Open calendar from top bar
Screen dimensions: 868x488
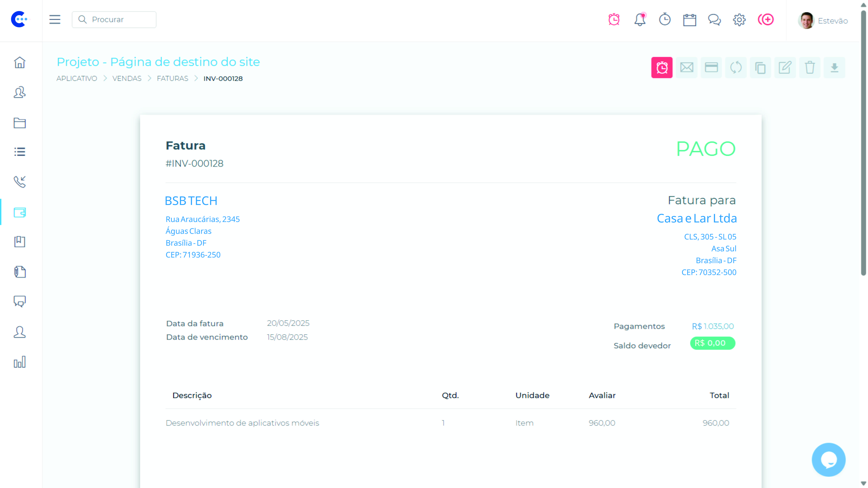(689, 20)
